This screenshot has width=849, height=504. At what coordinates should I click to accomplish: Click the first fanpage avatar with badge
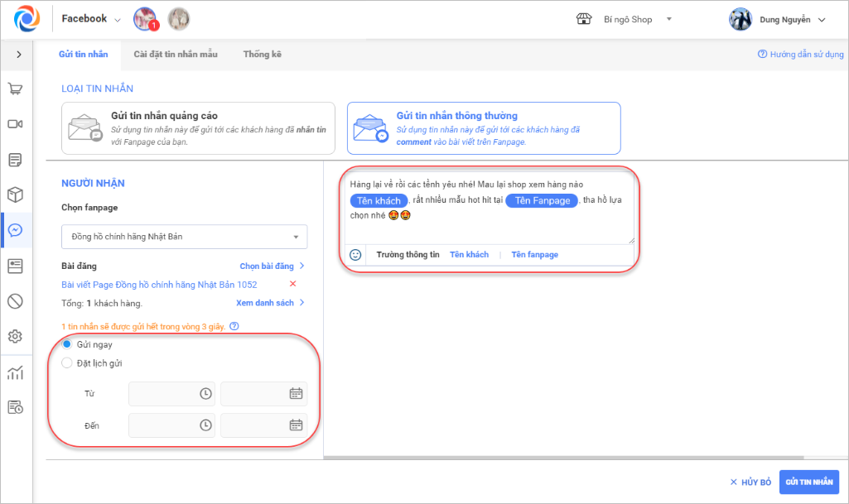point(145,19)
